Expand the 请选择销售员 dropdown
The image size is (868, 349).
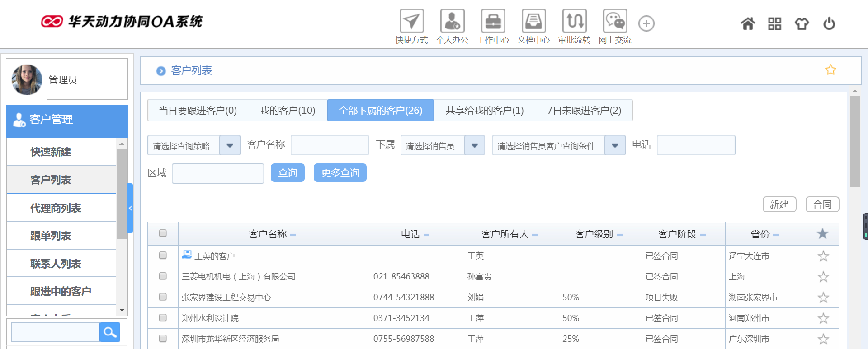tap(474, 145)
